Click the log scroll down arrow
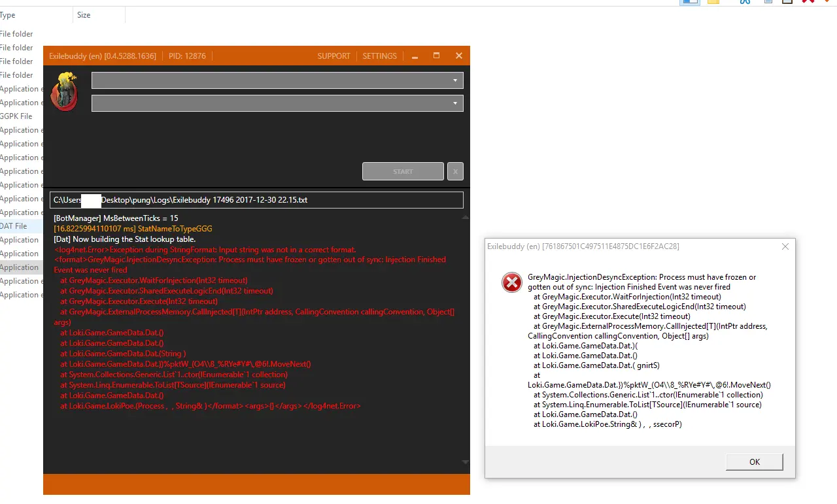The width and height of the screenshot is (837, 504). coord(465,462)
